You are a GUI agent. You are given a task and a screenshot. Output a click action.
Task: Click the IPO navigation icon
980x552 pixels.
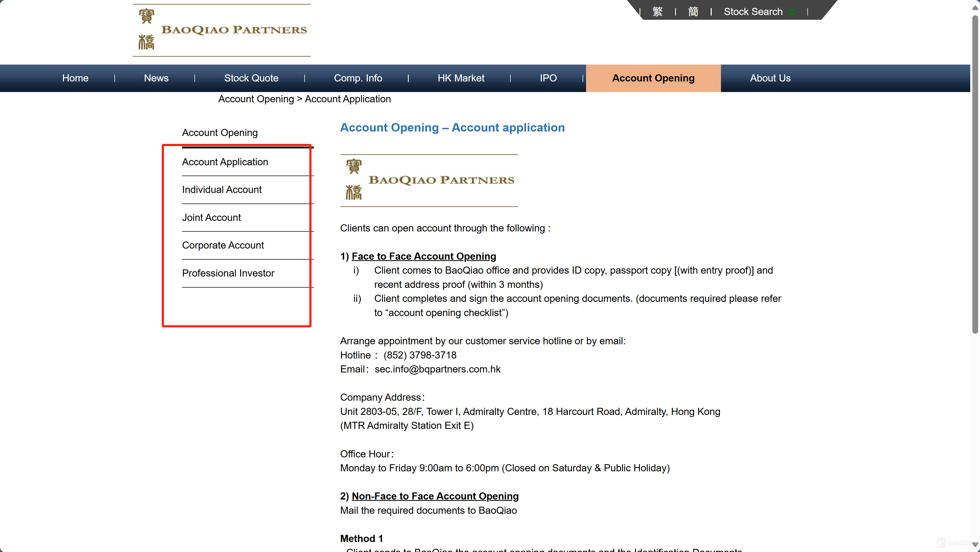548,78
